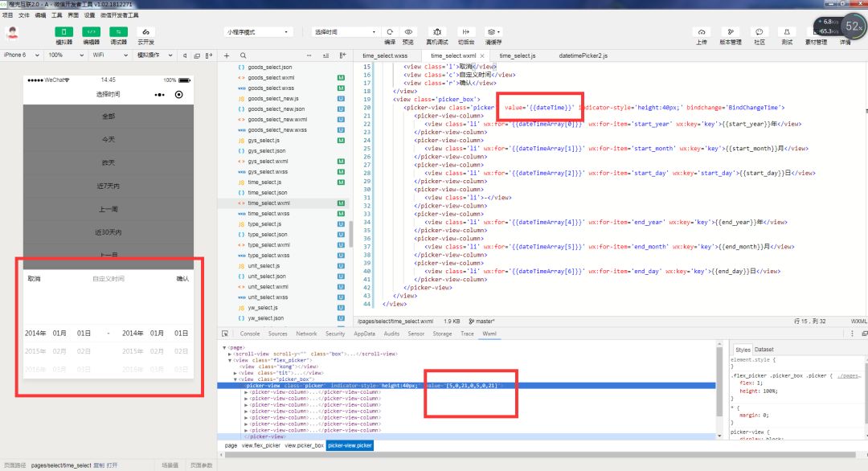The image size is (868, 471).
Task: Click the 编译 compile refresh icon
Action: 390,32
